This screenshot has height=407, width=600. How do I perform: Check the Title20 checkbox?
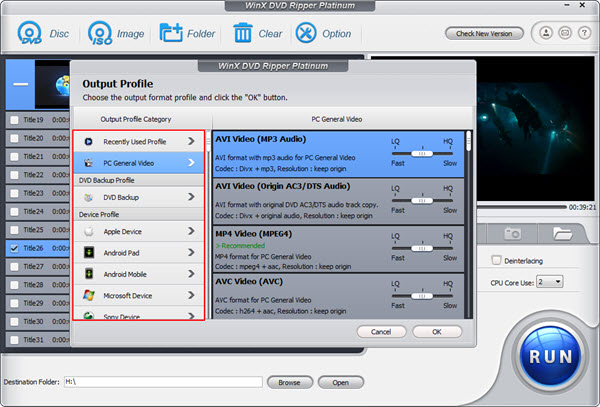pos(14,138)
